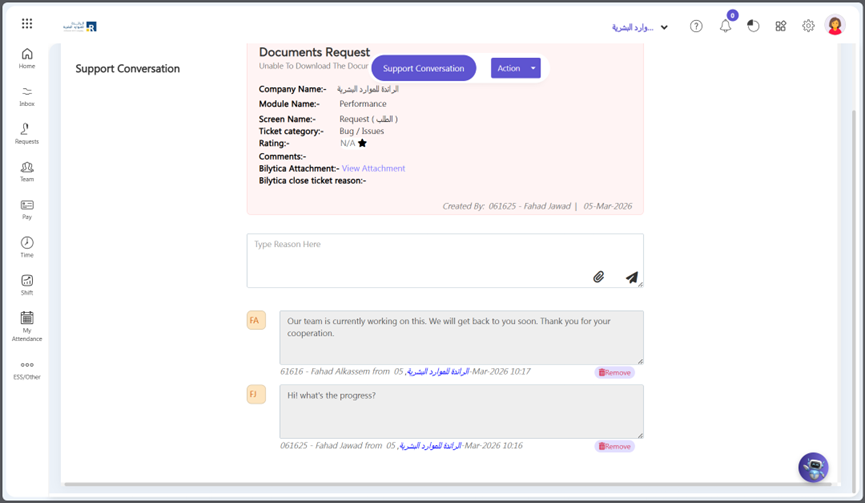Open ESS/Other more options menu
The height and width of the screenshot is (503, 865).
point(27,370)
